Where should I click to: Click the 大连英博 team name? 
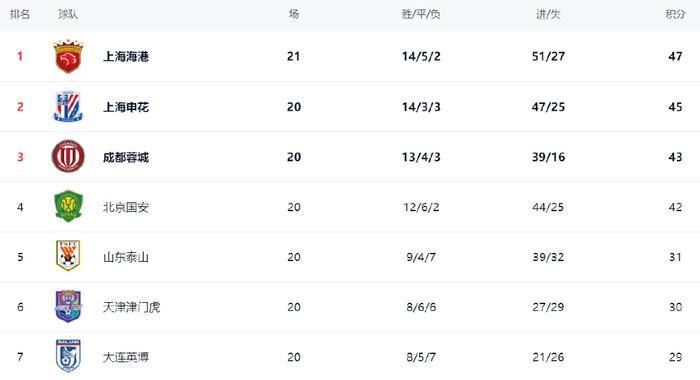click(126, 357)
